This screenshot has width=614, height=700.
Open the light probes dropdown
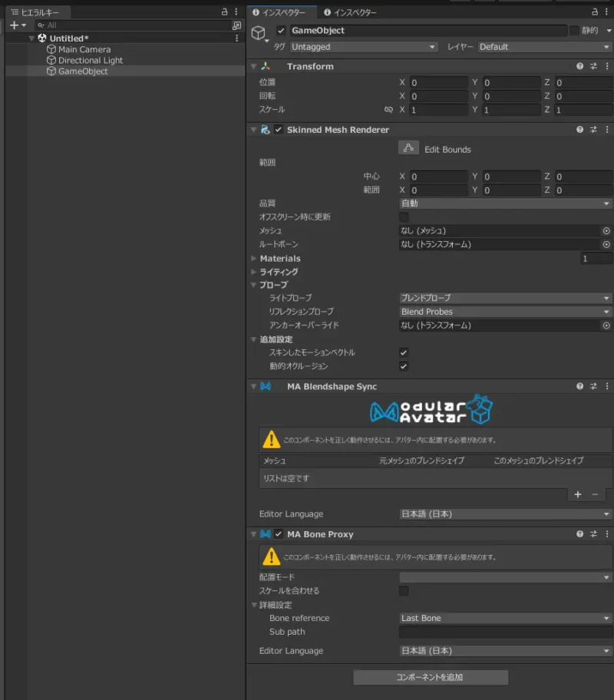click(506, 298)
